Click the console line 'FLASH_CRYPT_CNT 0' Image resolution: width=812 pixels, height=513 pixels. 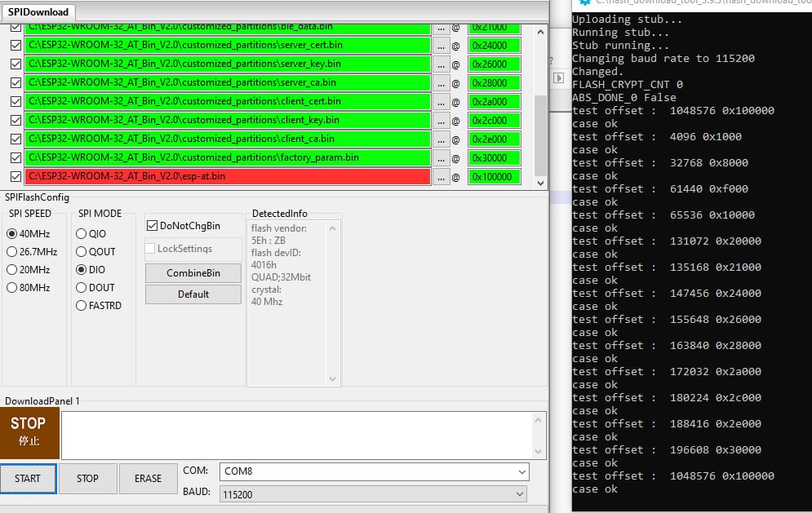pyautogui.click(x=627, y=84)
